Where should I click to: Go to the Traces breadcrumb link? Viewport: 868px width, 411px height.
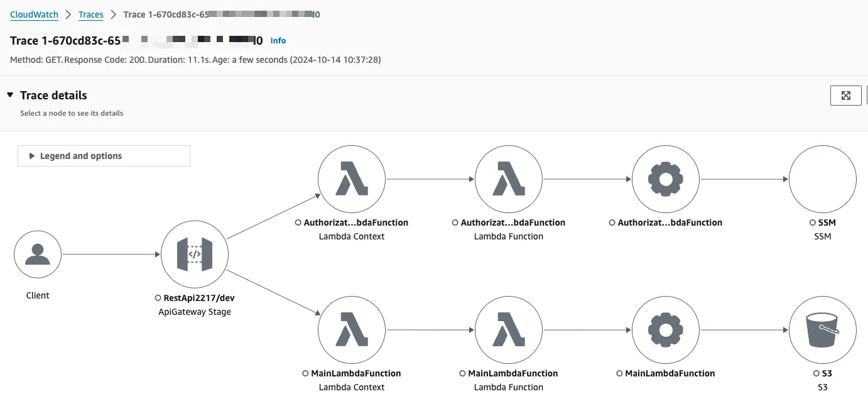[x=91, y=14]
